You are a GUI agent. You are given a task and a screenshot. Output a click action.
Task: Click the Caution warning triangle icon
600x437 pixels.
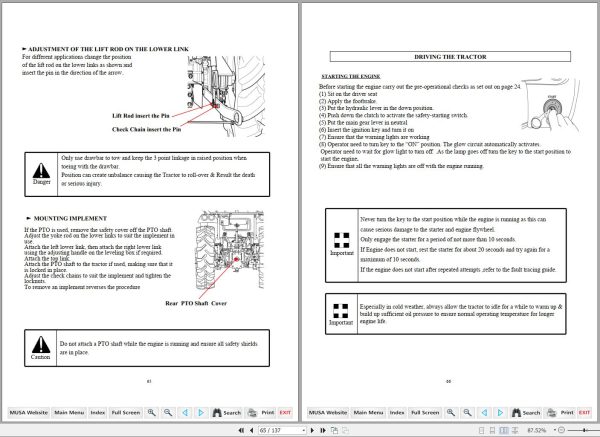(x=41, y=344)
